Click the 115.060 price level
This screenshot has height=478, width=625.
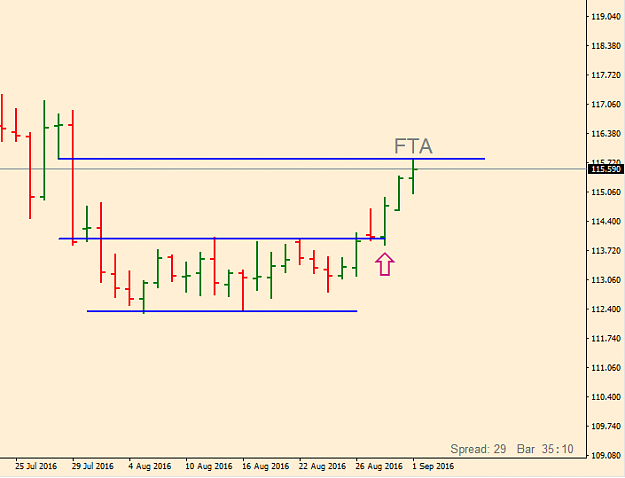pos(606,192)
